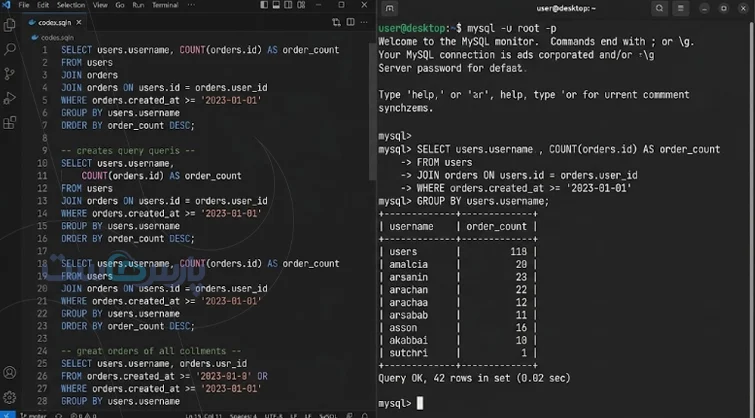Toggle the bottom panel layout button
Screen dimensions: 755x418
tap(276, 5)
